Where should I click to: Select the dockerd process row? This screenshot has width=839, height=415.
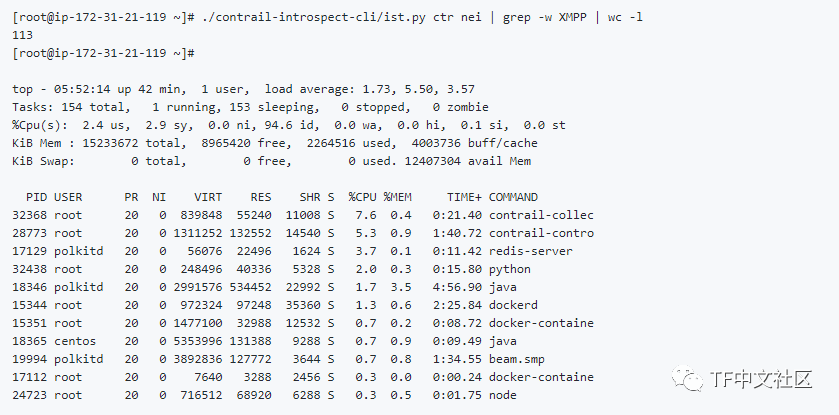pyautogui.click(x=275, y=305)
